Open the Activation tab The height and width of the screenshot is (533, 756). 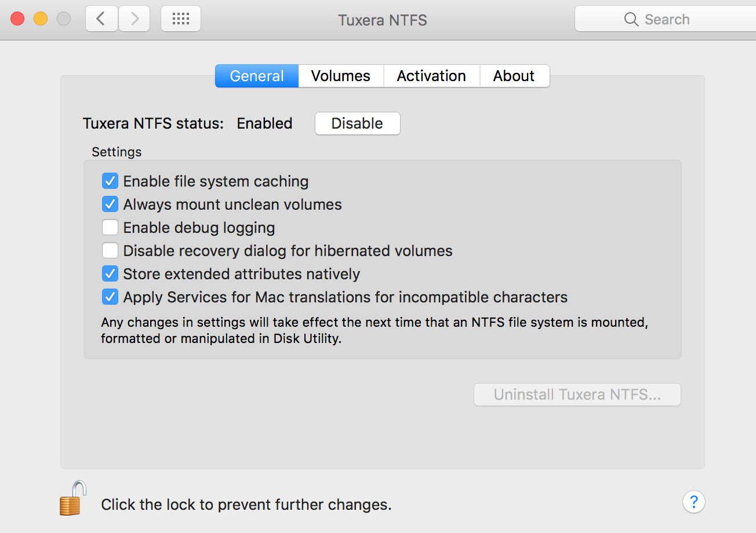[431, 76]
